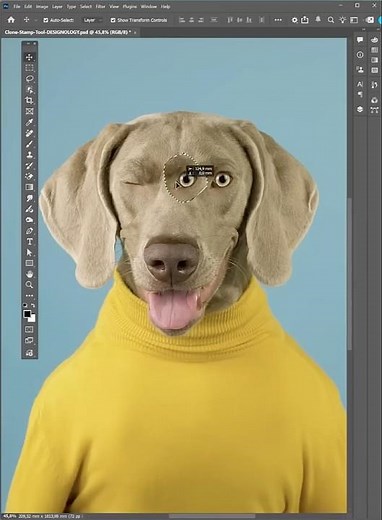Open the Type menu
The height and width of the screenshot is (520, 382).
71,6
